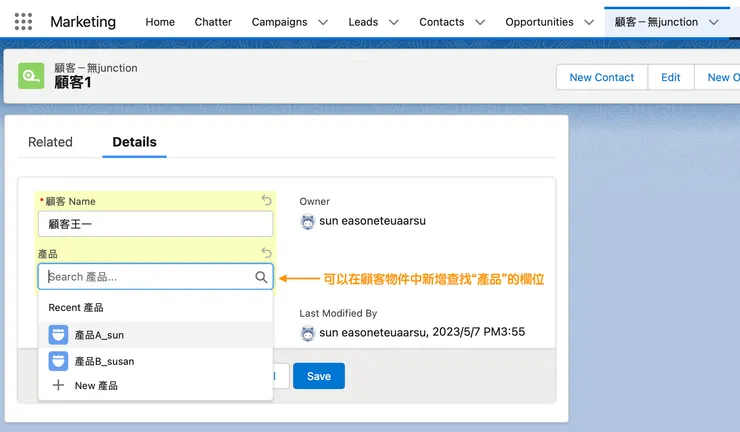The width and height of the screenshot is (740, 432).
Task: Expand the 顧客－無junction tab chevron
Action: [714, 22]
